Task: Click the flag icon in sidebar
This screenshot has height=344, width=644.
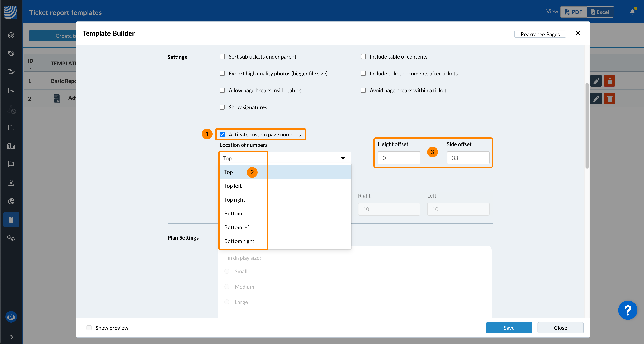Action: point(11,164)
